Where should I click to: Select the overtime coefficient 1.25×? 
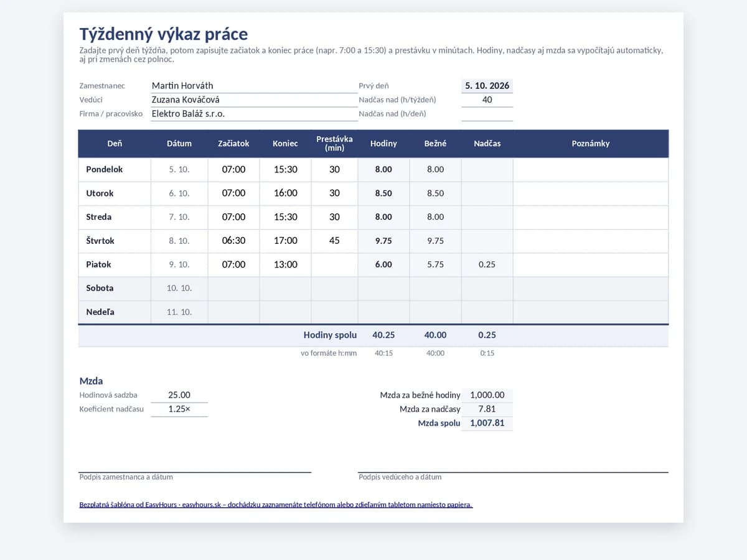[179, 409]
